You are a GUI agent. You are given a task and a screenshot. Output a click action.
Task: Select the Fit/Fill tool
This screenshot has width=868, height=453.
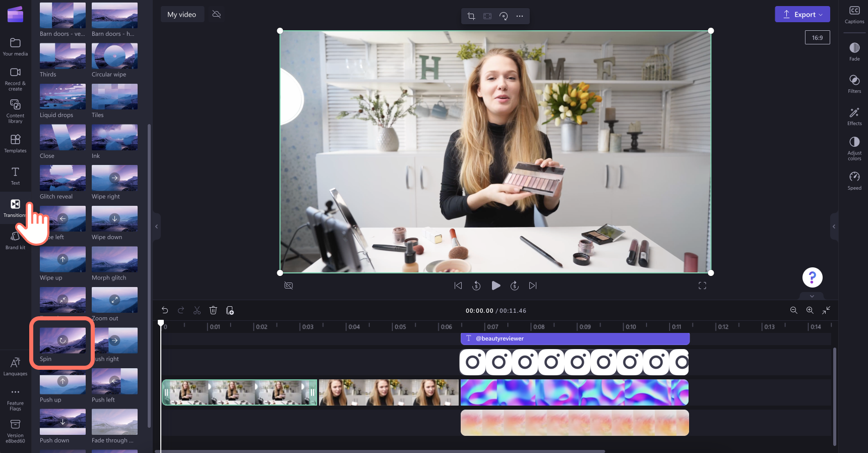(487, 16)
